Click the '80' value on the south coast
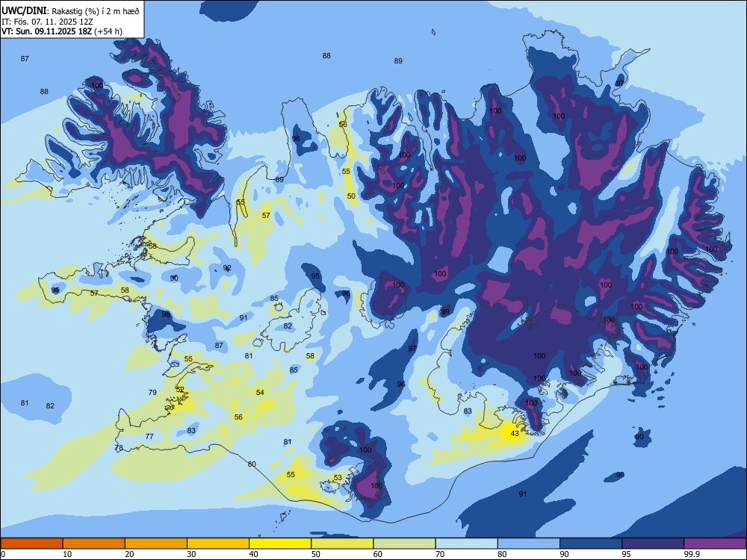The width and height of the screenshot is (747, 560). (x=252, y=464)
